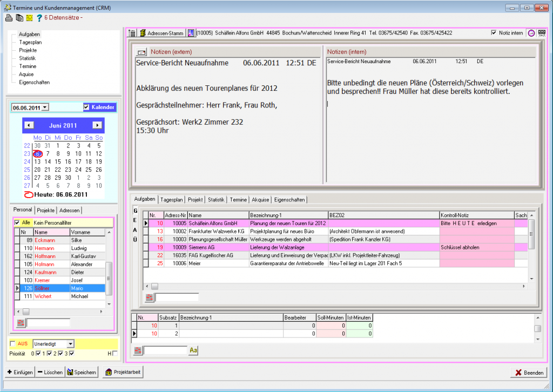Uncheck the Priorität 3 checkbox

coord(72,354)
